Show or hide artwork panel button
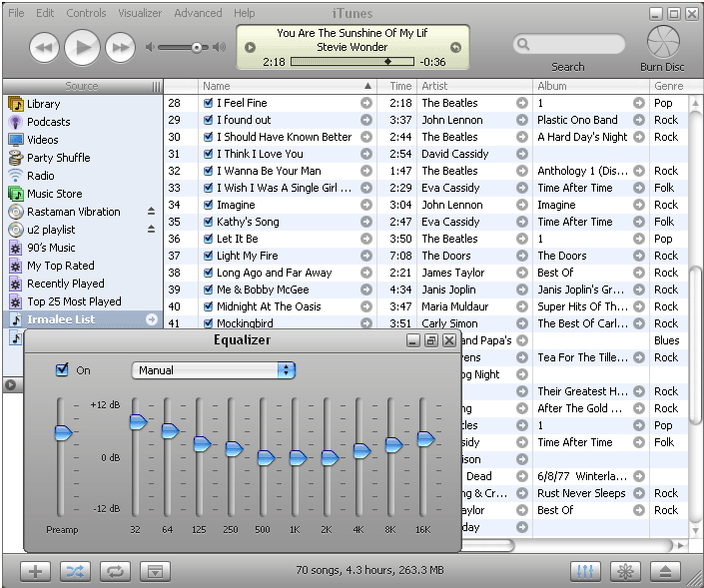This screenshot has width=704, height=588. pyautogui.click(x=155, y=571)
